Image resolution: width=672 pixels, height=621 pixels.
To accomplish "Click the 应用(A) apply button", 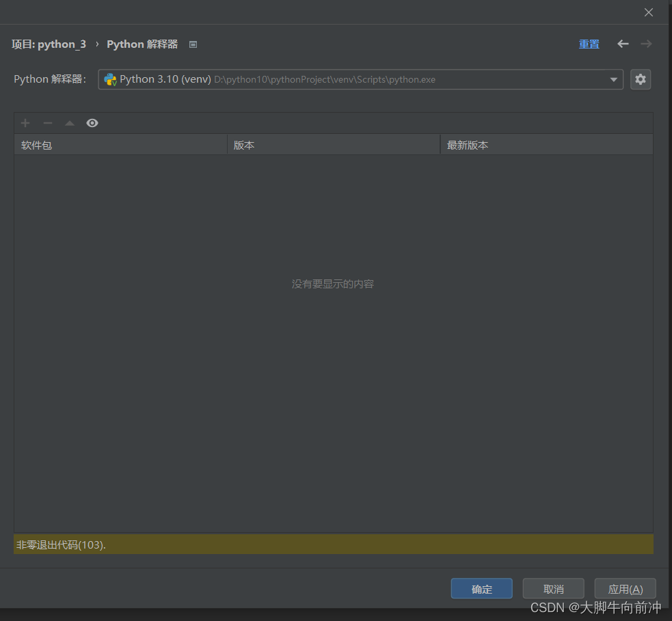I will 626,588.
